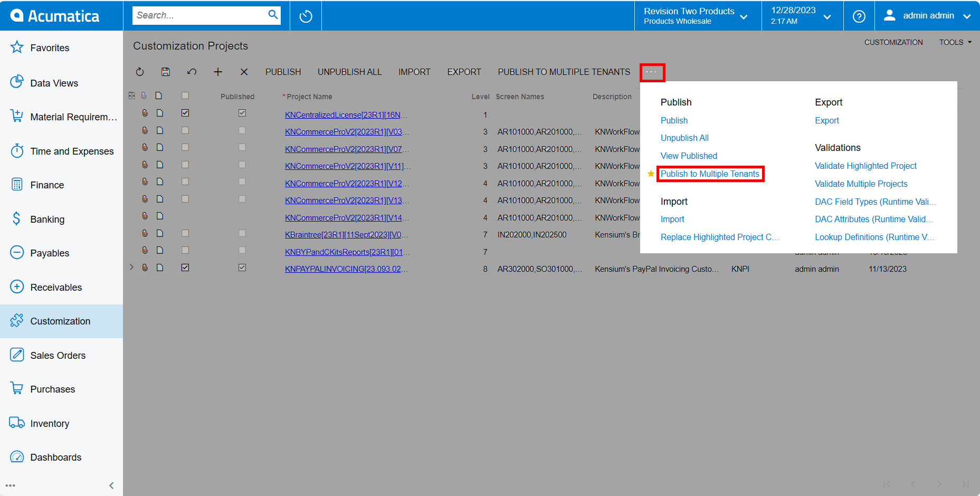Open Dashboards gauge icon
980x496 pixels.
[17, 457]
